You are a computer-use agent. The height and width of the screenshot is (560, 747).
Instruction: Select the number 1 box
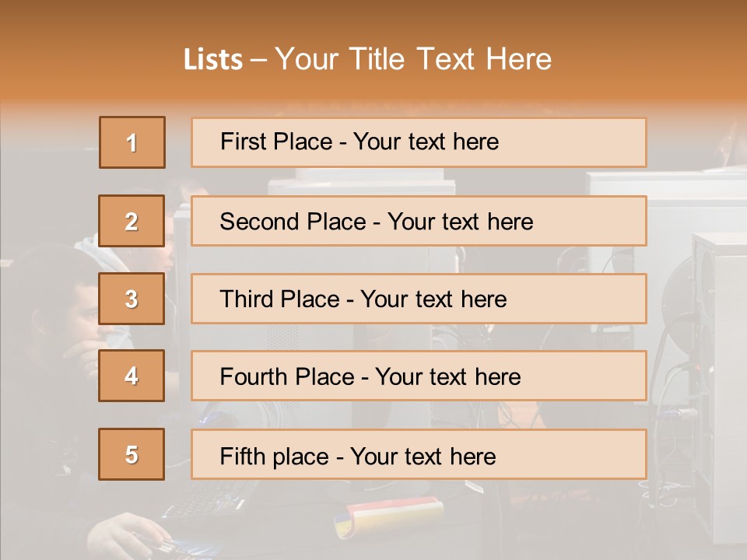click(132, 142)
